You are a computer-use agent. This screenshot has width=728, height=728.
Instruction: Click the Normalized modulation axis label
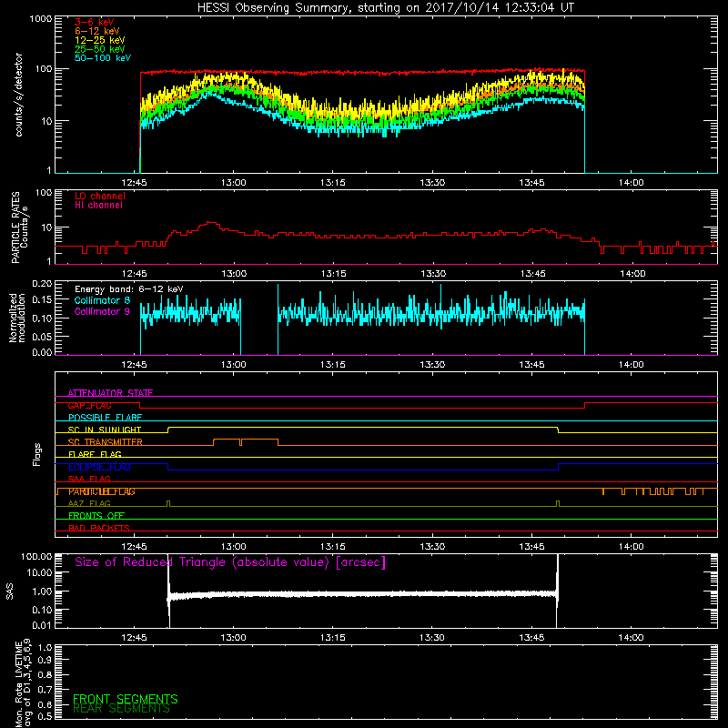[17, 318]
